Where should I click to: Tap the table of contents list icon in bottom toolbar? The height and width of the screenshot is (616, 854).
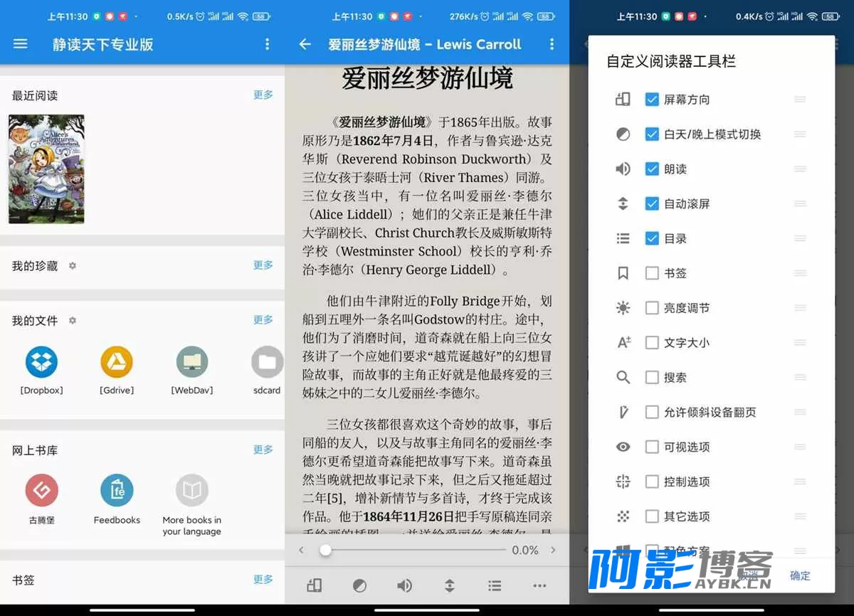click(495, 585)
